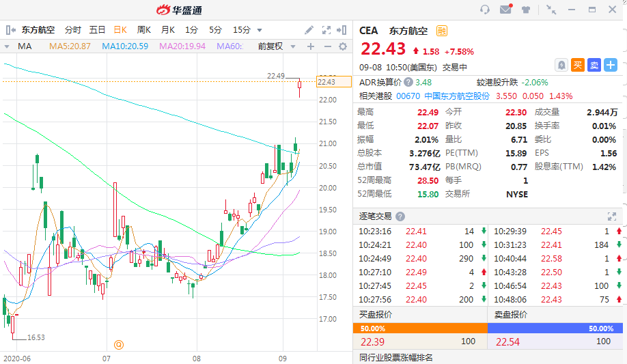This screenshot has width=627, height=364.
Task: Click the 同行业股票涨幅排名 section header
Action: coord(396,358)
